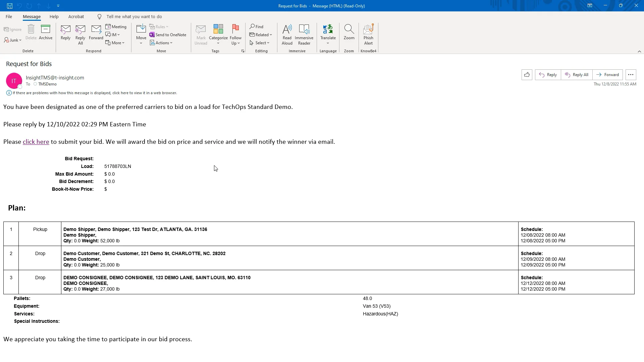The width and height of the screenshot is (644, 362).
Task: Open the Junk dropdown menu
Action: point(13,40)
